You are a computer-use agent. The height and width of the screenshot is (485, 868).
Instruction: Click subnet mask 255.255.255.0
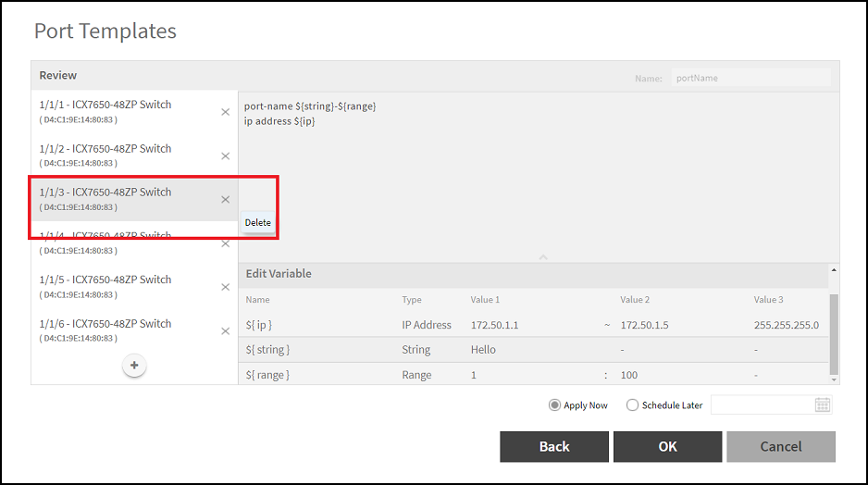click(x=786, y=325)
